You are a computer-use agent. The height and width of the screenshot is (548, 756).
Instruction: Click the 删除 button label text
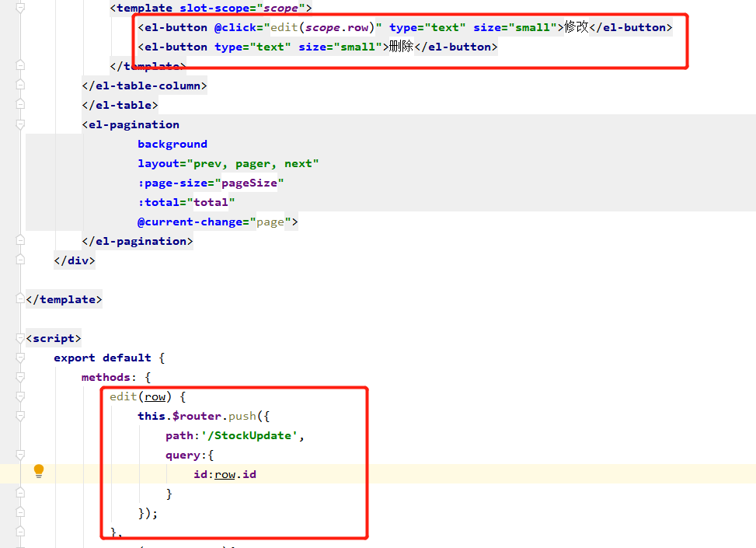pos(402,47)
